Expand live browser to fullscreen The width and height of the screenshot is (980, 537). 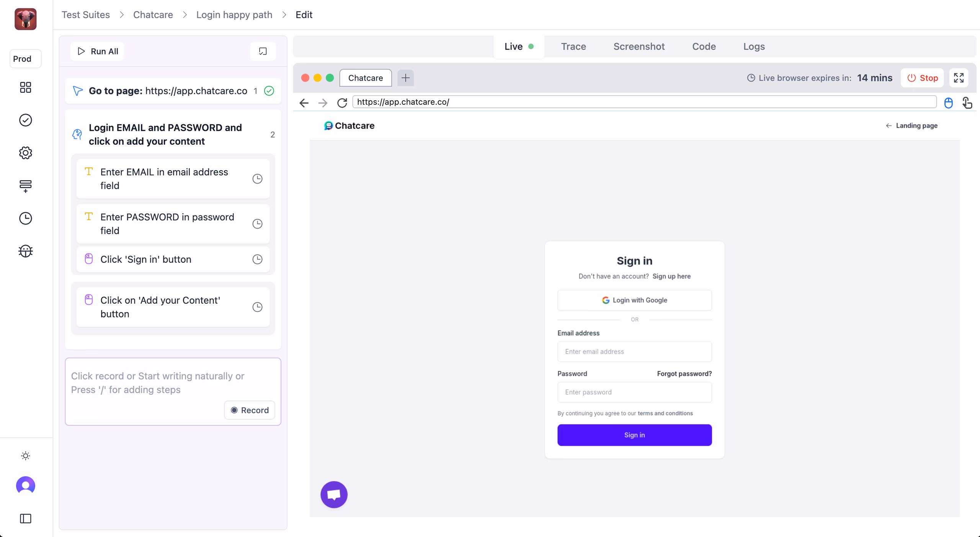click(x=959, y=78)
